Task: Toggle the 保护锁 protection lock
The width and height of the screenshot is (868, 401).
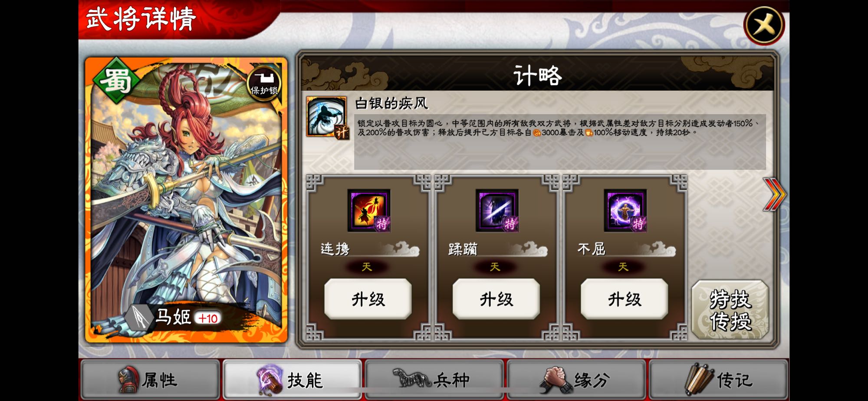Action: (264, 83)
